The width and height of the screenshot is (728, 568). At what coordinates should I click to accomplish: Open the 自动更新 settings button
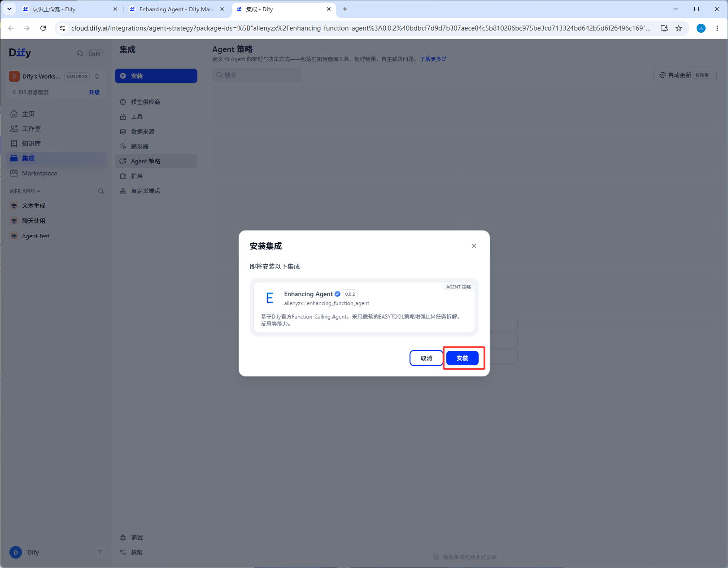pyautogui.click(x=684, y=75)
